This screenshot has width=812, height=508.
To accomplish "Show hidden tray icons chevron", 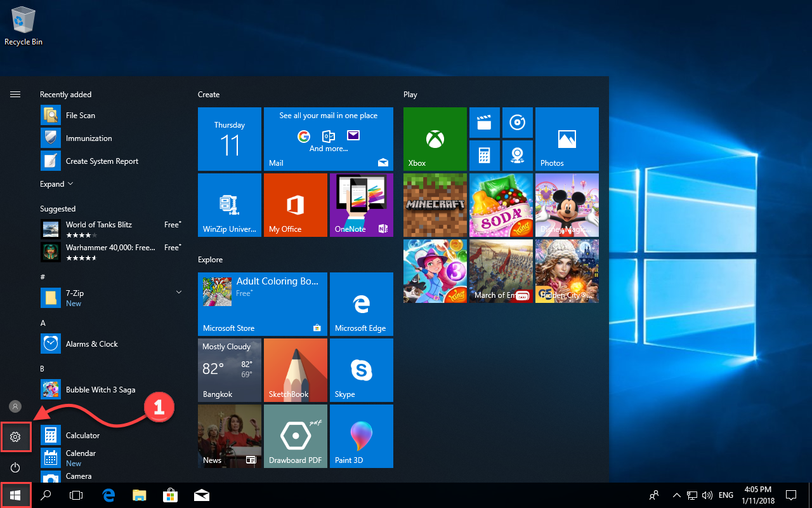I will [677, 495].
